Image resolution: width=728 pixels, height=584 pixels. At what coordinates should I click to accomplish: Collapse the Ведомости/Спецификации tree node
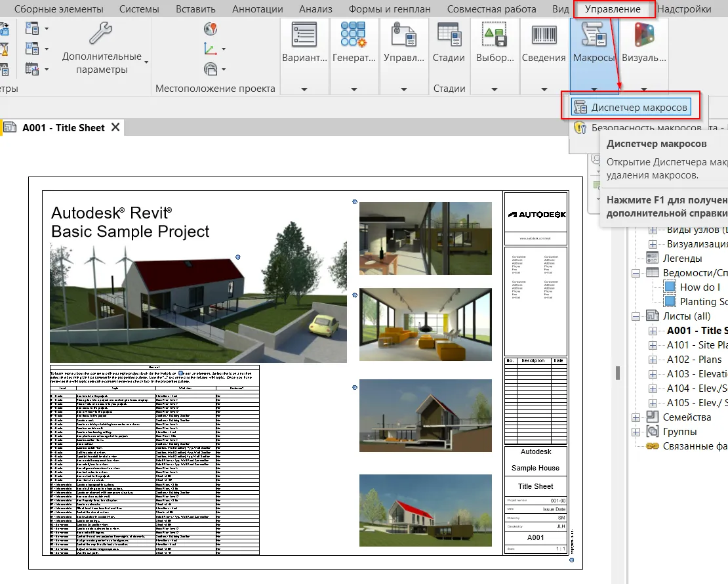pos(636,273)
